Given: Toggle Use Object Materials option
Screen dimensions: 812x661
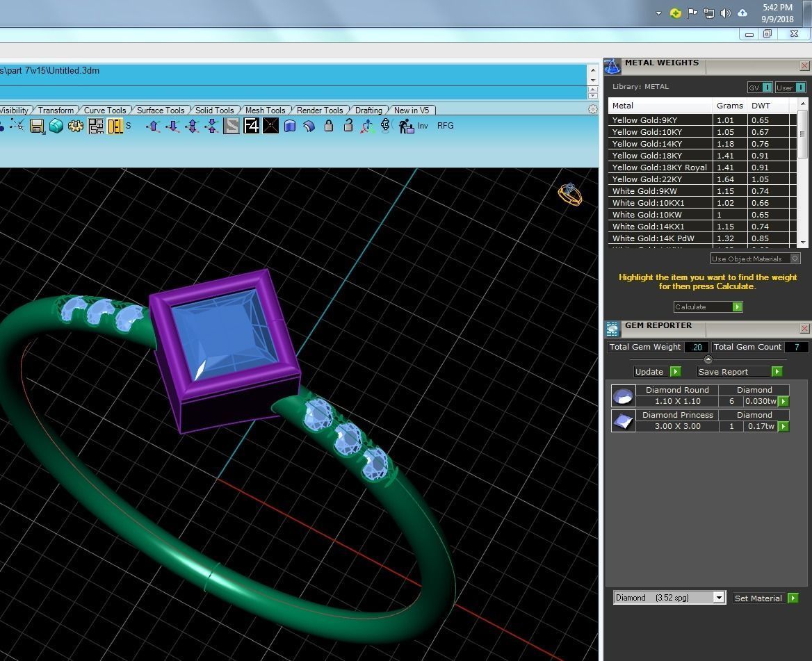Looking at the screenshot, I should [x=756, y=259].
